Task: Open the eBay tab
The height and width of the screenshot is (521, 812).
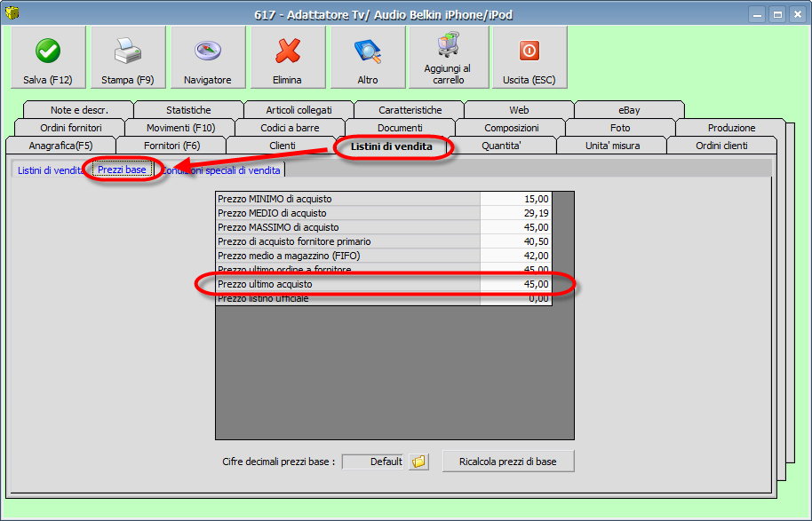Action: click(x=629, y=110)
